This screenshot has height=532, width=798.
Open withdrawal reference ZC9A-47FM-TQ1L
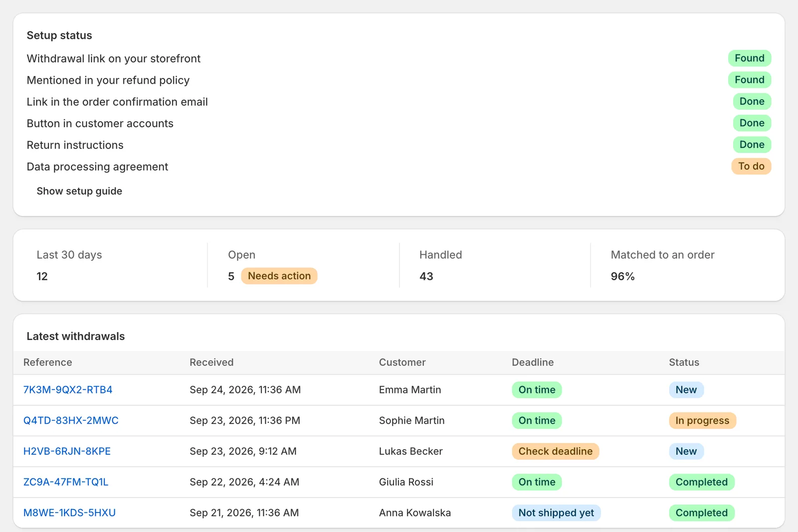click(x=66, y=482)
